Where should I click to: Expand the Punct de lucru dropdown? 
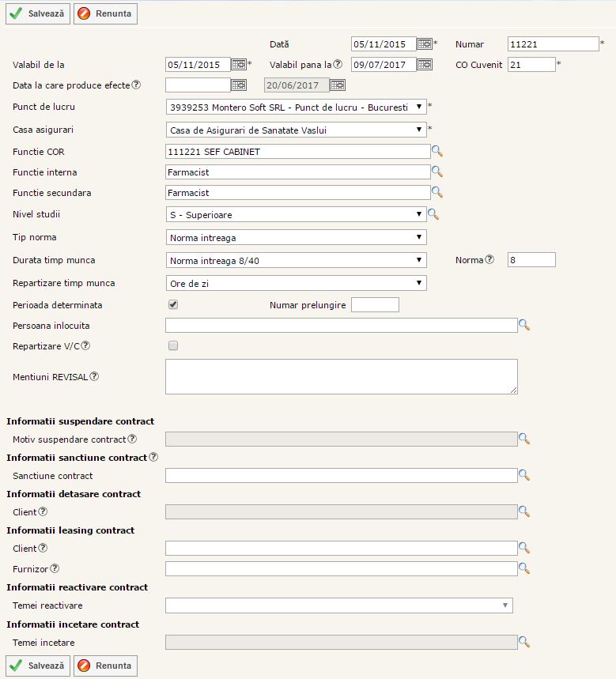coord(296,107)
